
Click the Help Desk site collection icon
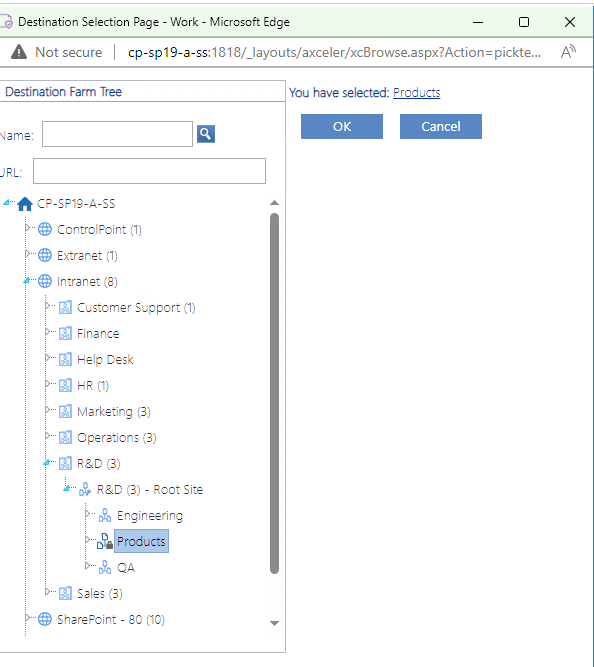[x=65, y=359]
